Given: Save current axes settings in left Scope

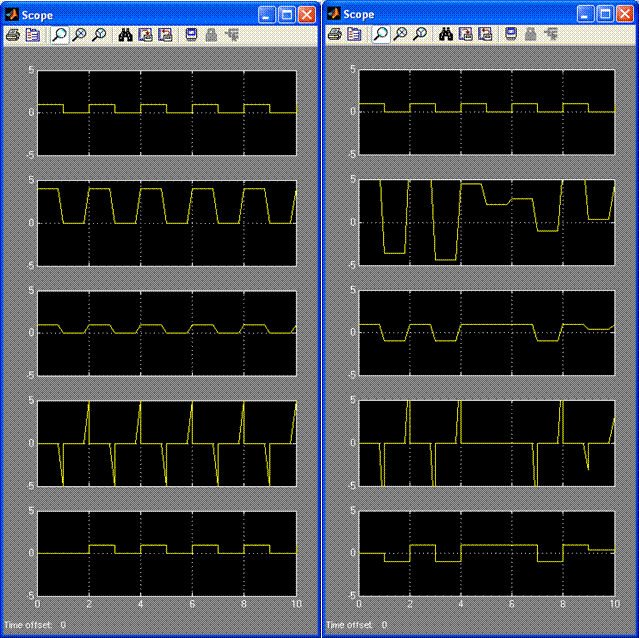Looking at the screenshot, I should click(x=145, y=35).
